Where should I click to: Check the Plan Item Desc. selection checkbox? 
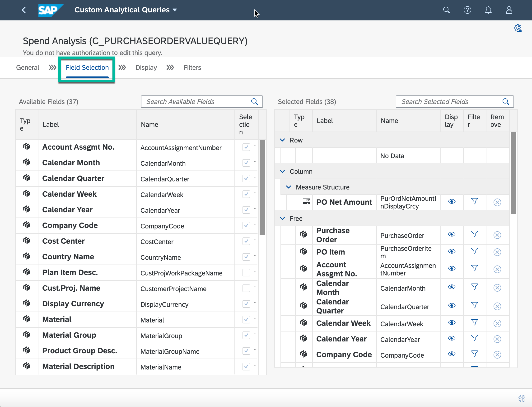[246, 273]
